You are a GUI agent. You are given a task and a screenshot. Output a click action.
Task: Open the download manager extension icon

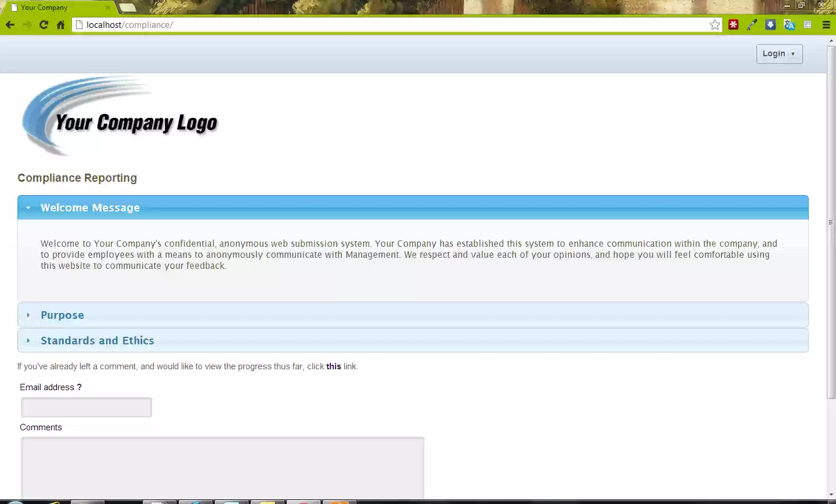point(770,24)
